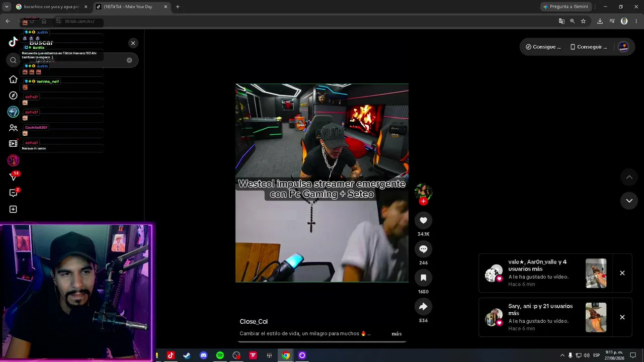Open Google Chrome from the taskbar
644x362 pixels.
[x=286, y=355]
